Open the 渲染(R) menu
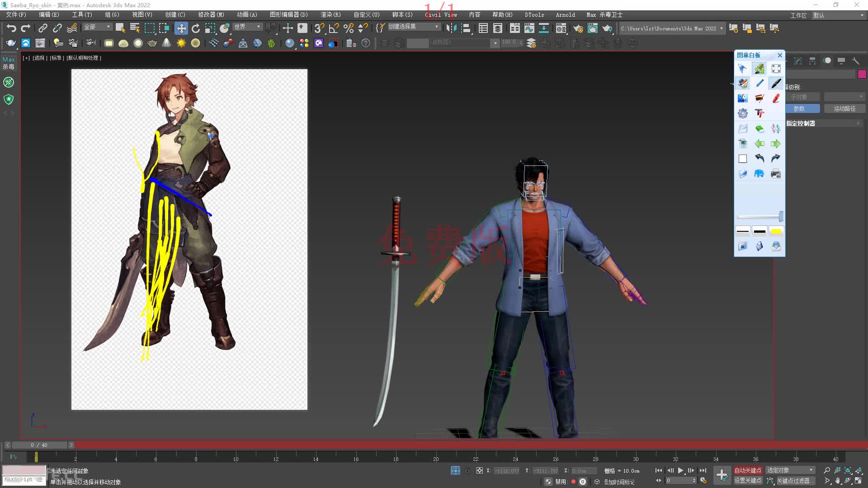Viewport: 868px width, 488px height. pos(330,15)
